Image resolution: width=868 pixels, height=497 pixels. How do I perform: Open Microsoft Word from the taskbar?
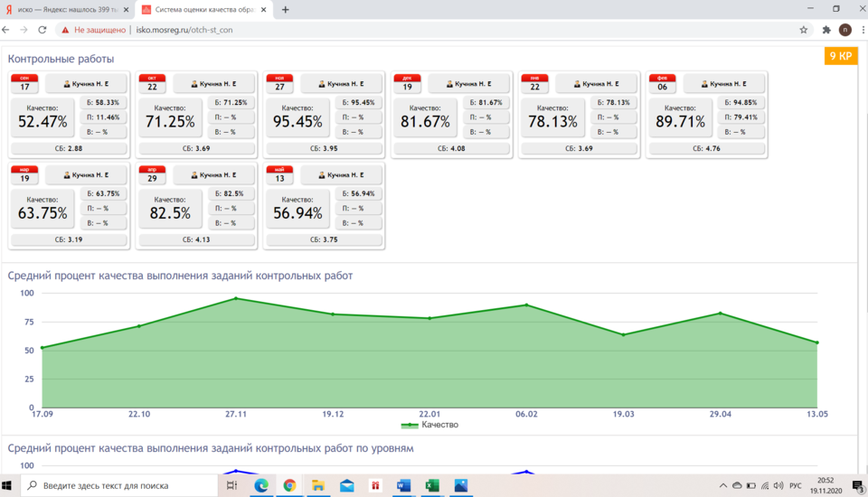403,485
